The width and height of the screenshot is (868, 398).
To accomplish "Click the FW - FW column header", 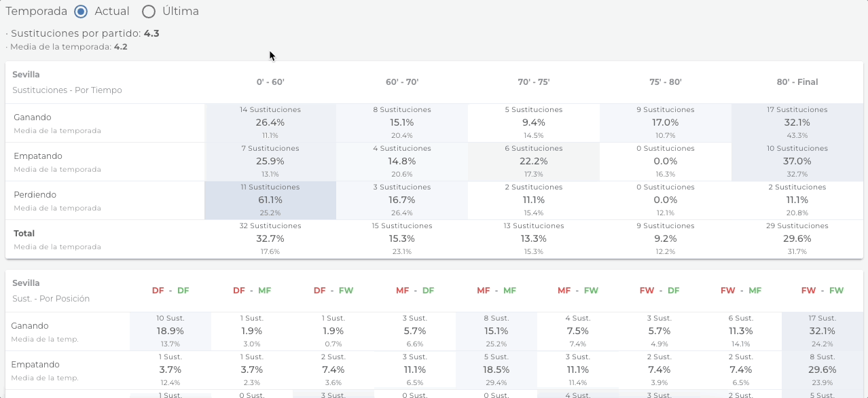I will [x=822, y=291].
